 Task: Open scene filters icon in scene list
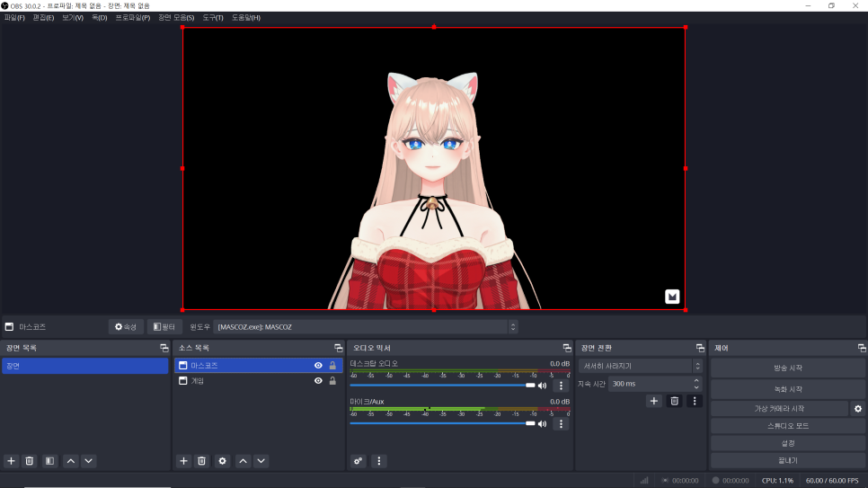(49, 461)
